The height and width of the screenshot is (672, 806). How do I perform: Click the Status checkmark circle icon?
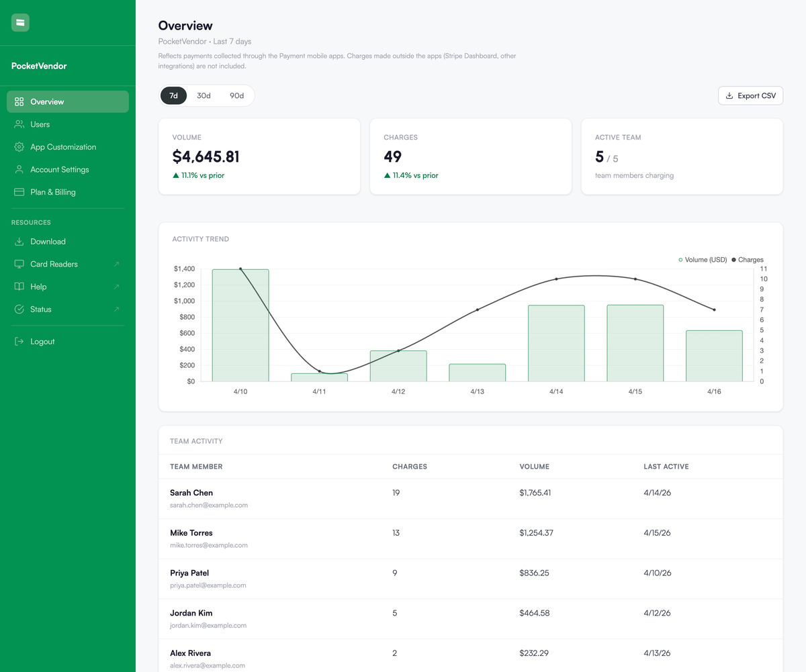[19, 309]
